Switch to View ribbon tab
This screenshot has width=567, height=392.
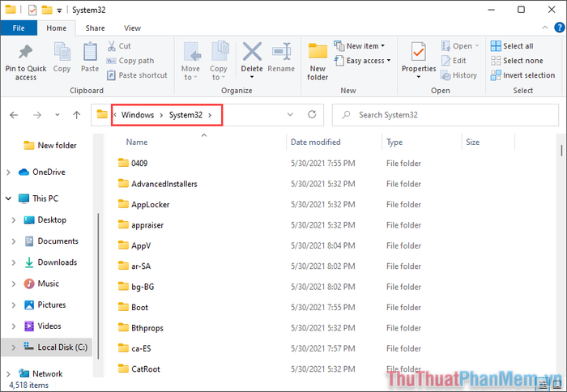(132, 28)
